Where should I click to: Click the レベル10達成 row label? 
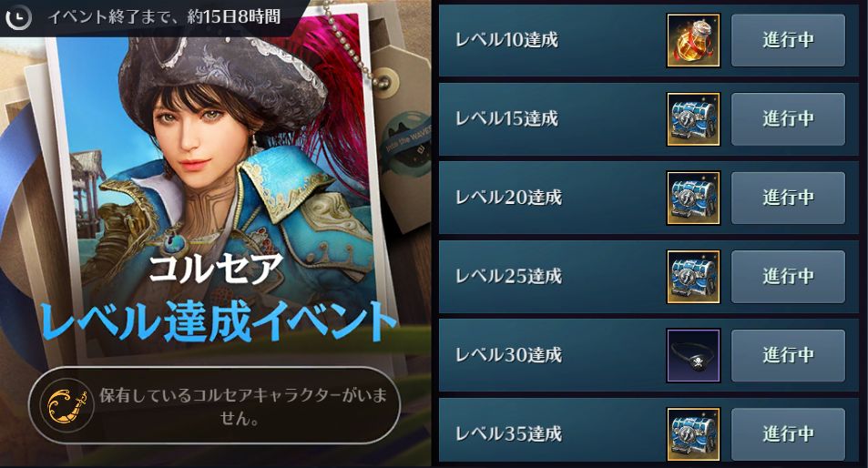coord(506,40)
